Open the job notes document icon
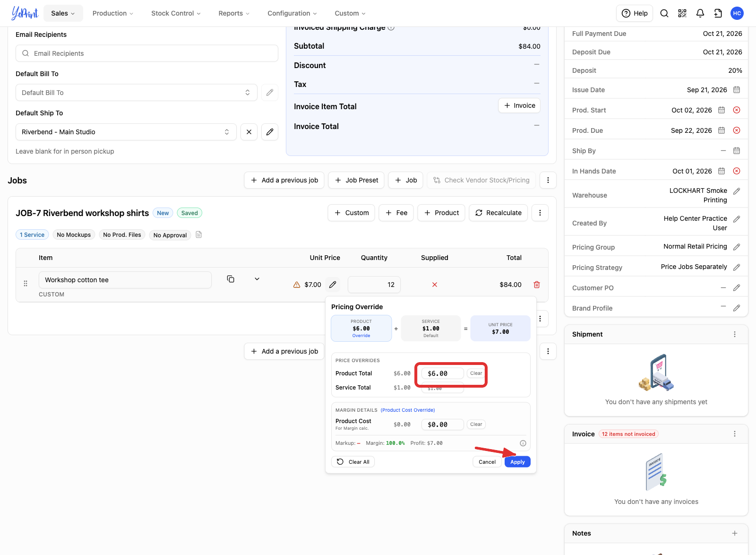 pyautogui.click(x=199, y=234)
